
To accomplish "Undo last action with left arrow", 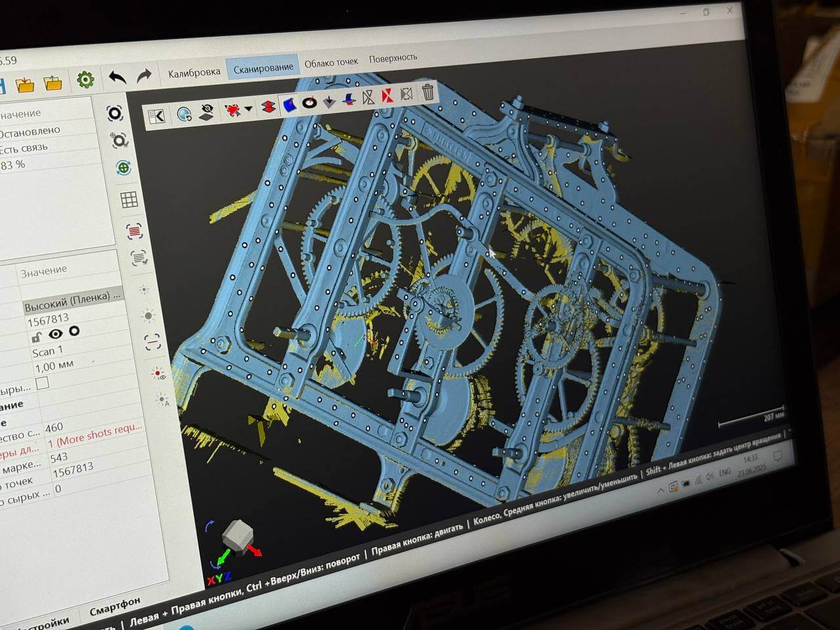I will click(117, 77).
